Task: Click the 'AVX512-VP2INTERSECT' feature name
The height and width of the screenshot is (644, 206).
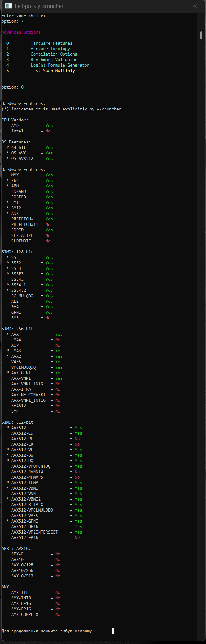Action: tap(34, 532)
